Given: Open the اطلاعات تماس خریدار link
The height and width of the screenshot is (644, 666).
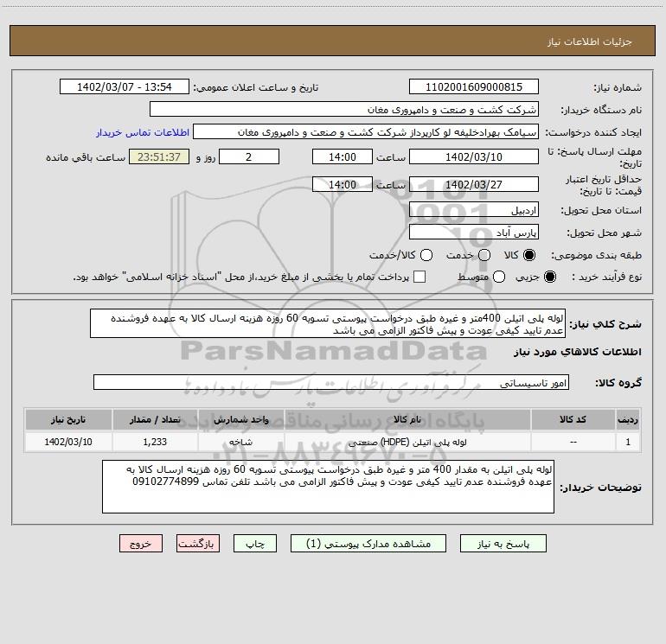Looking at the screenshot, I should click(x=143, y=132).
